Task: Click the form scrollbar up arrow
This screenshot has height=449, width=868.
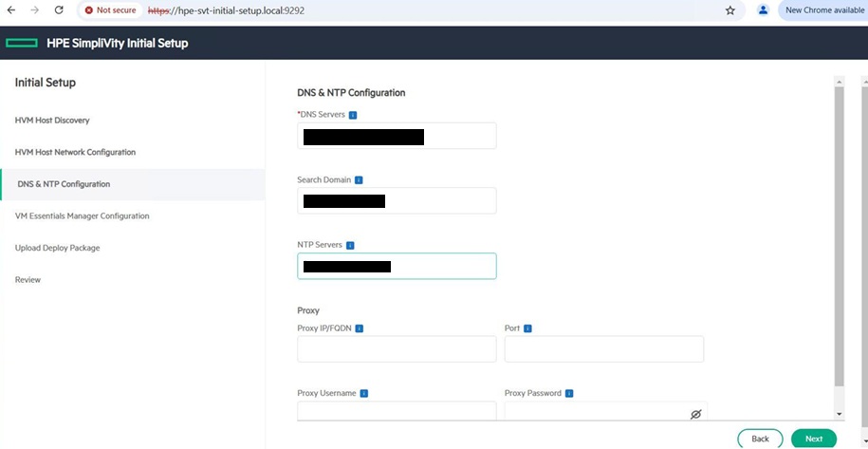Action: click(x=840, y=82)
